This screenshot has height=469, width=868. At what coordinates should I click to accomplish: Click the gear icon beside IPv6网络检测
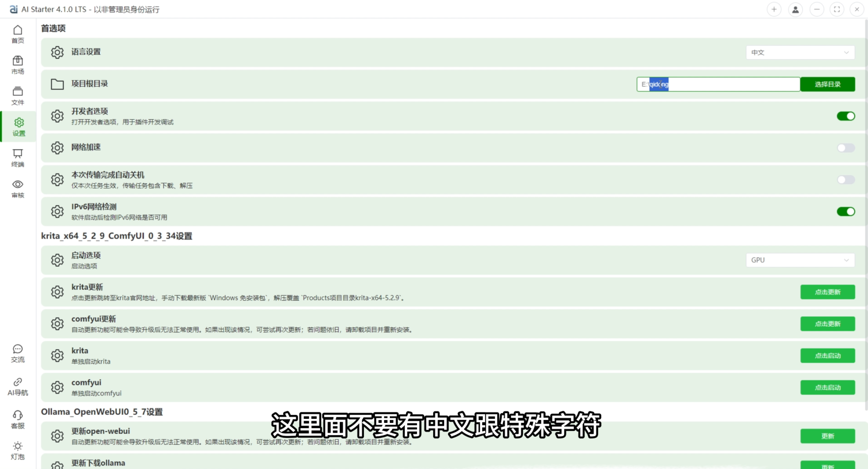click(x=57, y=211)
